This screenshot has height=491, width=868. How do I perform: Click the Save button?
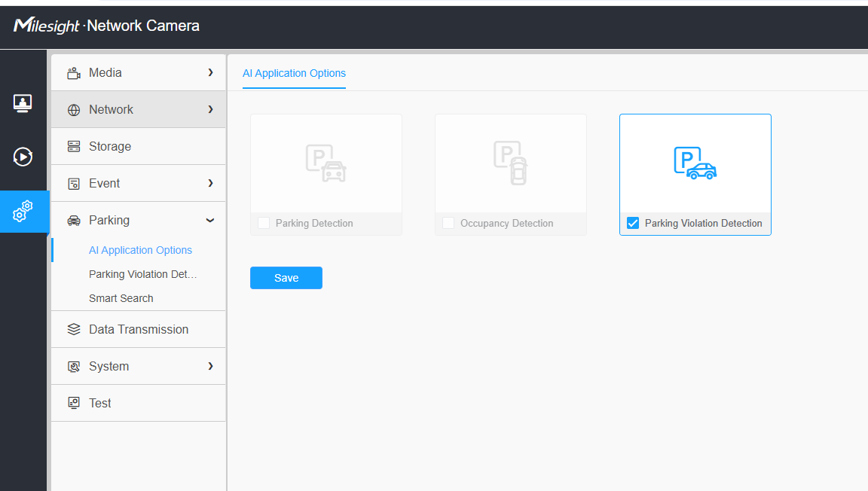click(x=286, y=278)
